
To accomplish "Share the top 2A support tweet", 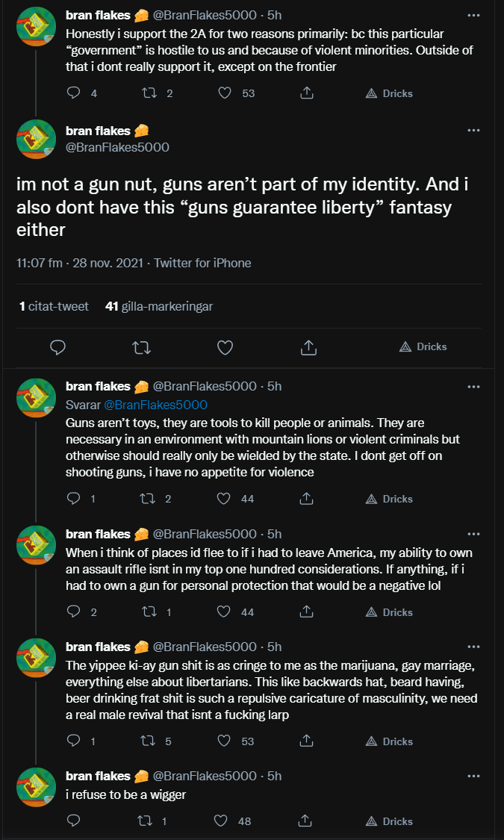I will pyautogui.click(x=306, y=93).
